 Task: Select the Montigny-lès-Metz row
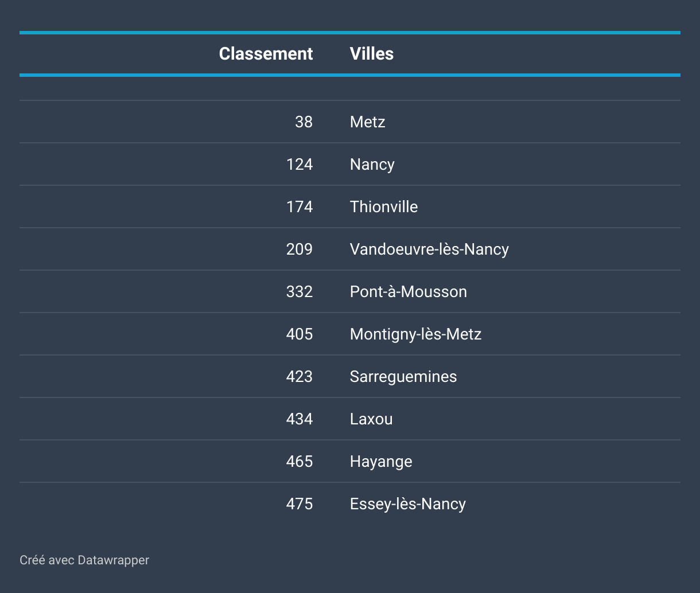tap(350, 334)
